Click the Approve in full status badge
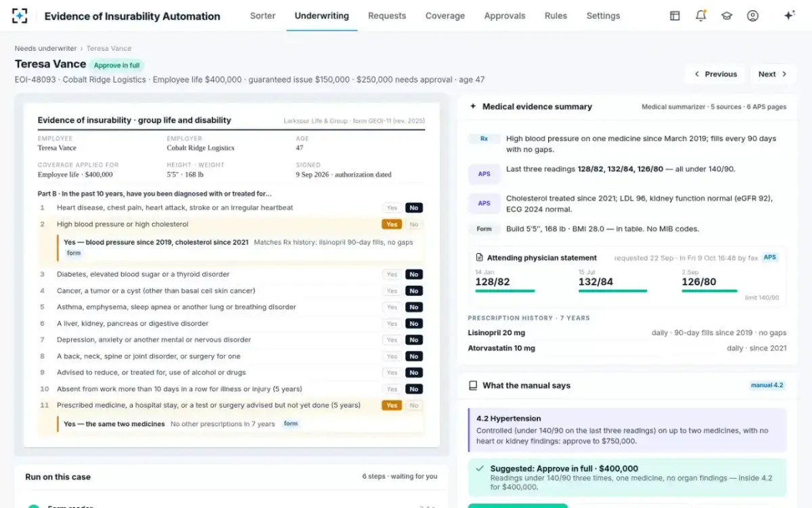812x508 pixels. [117, 65]
